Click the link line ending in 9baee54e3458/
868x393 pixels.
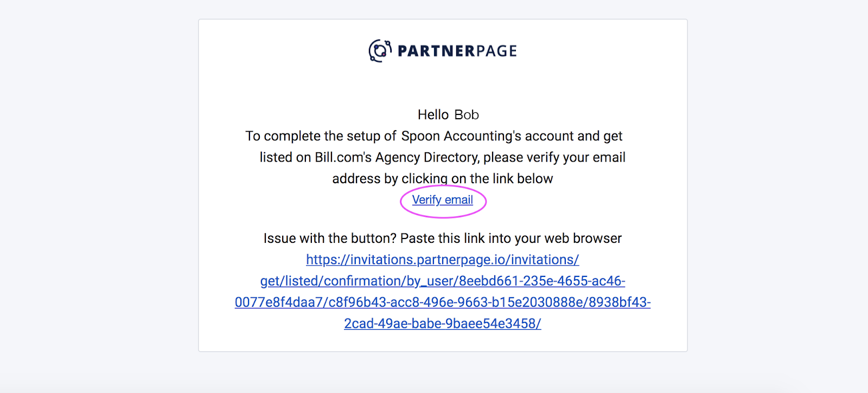click(x=442, y=324)
